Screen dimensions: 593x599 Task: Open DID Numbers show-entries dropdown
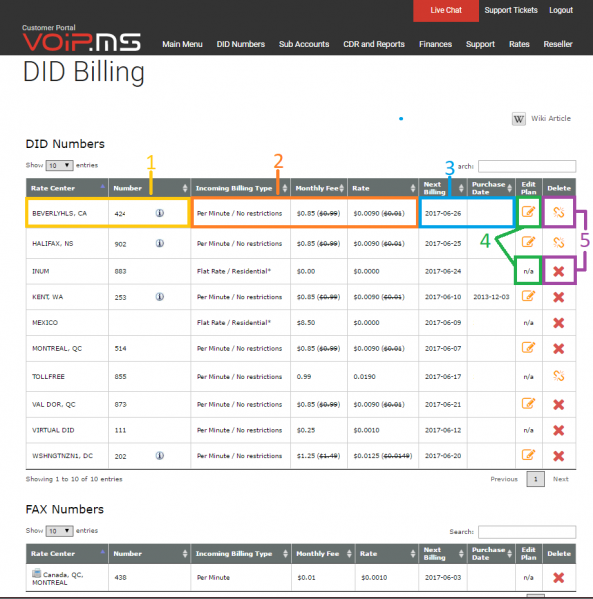click(59, 165)
